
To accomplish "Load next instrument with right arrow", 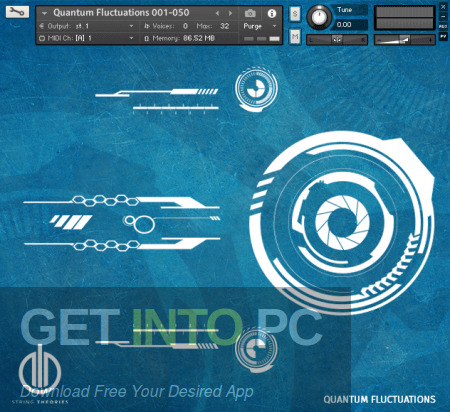I will (x=230, y=13).
